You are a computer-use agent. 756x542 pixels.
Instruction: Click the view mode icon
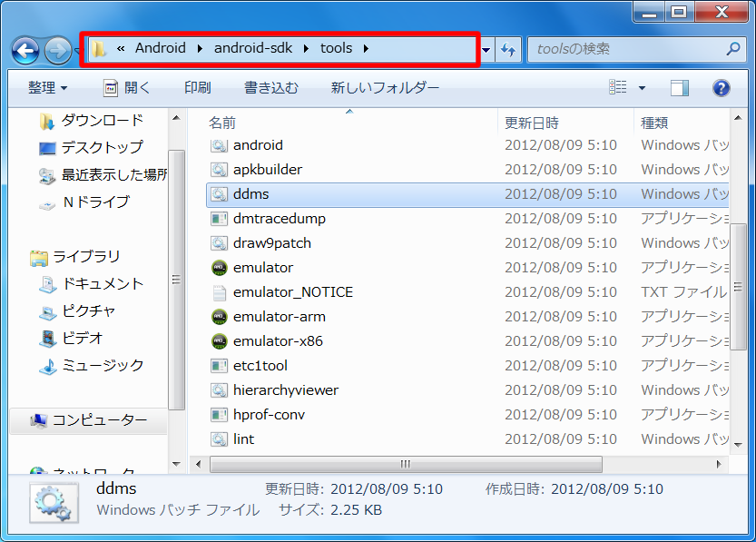[x=618, y=87]
